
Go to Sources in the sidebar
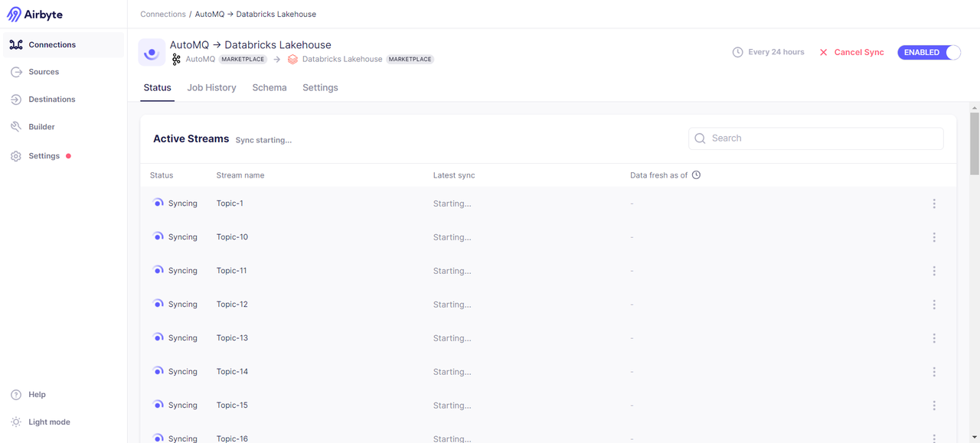(x=64, y=72)
